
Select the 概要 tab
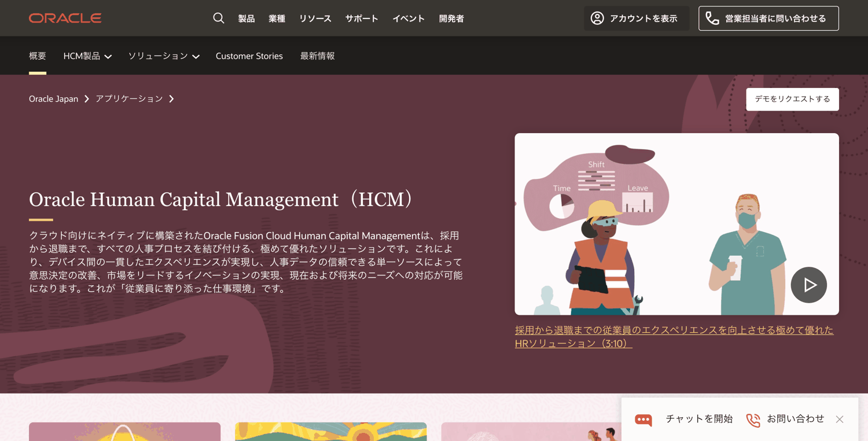38,56
